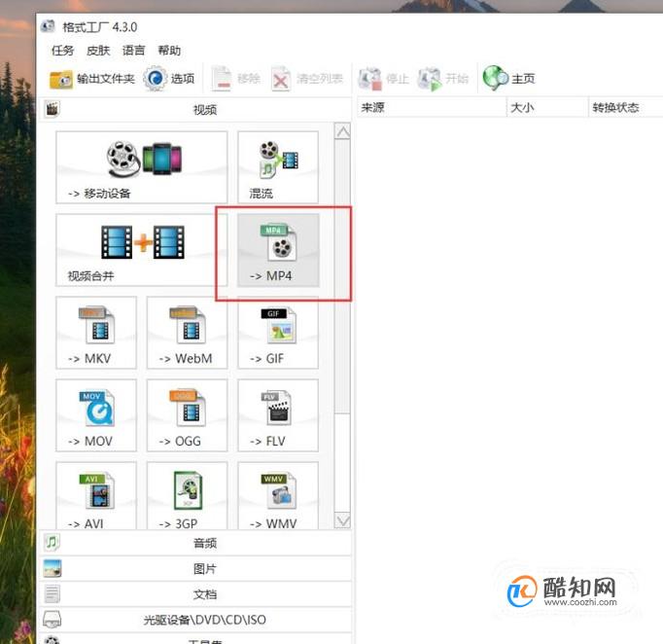Click the 停止 stop toolbar button
Viewport: 663px width, 644px height.
pos(383,79)
